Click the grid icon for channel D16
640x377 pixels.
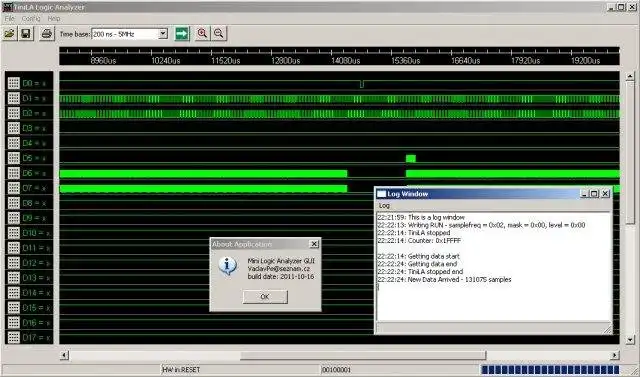pyautogui.click(x=13, y=323)
